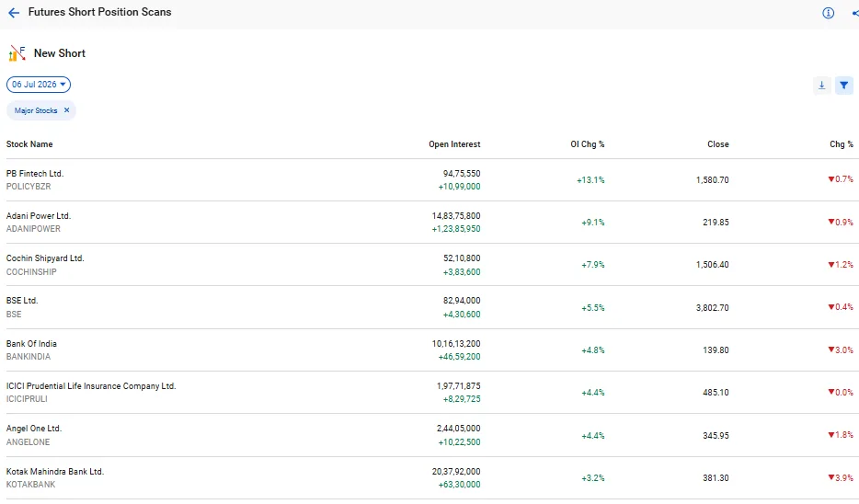Open Angel One Ltd. stock
The height and width of the screenshot is (504, 859).
coord(34,428)
